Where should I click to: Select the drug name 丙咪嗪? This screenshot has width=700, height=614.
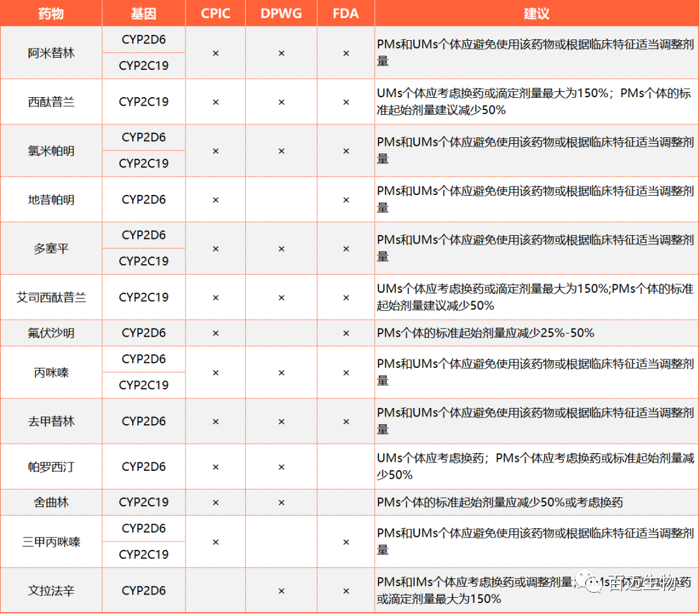(x=51, y=372)
